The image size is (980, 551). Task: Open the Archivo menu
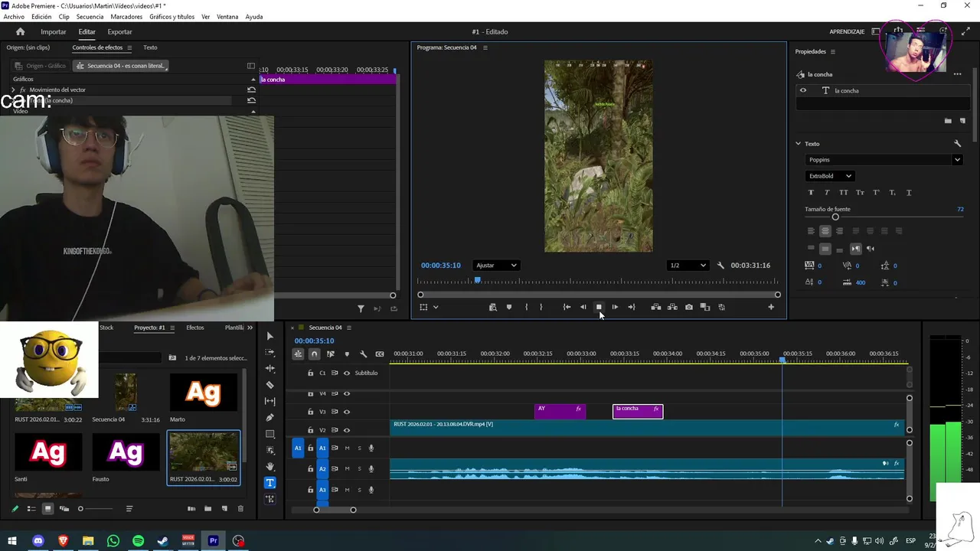point(14,17)
